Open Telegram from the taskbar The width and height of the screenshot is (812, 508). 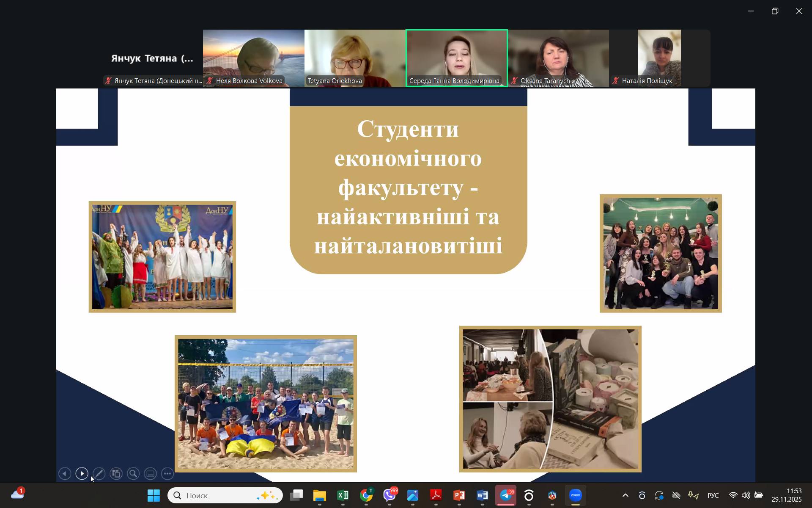(506, 495)
